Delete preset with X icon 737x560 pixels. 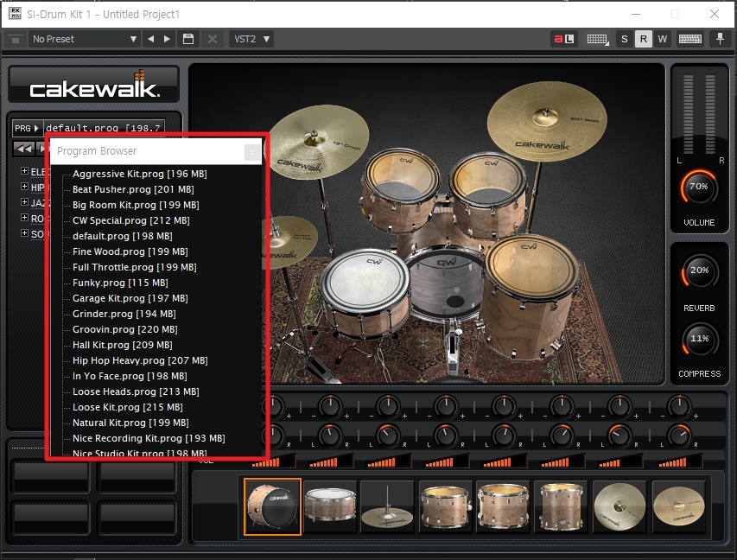click(213, 39)
